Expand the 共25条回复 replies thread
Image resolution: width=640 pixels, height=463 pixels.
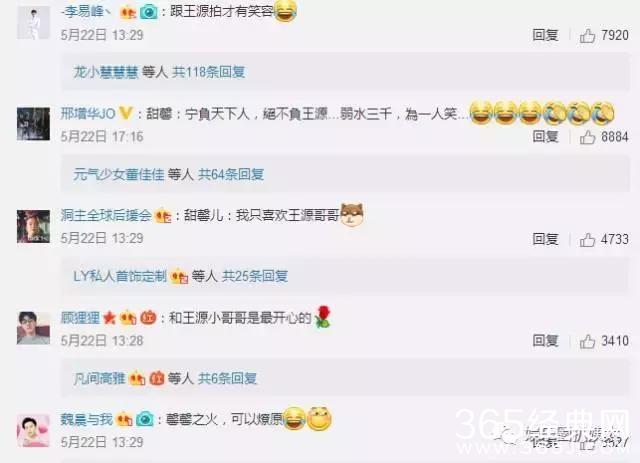255,276
